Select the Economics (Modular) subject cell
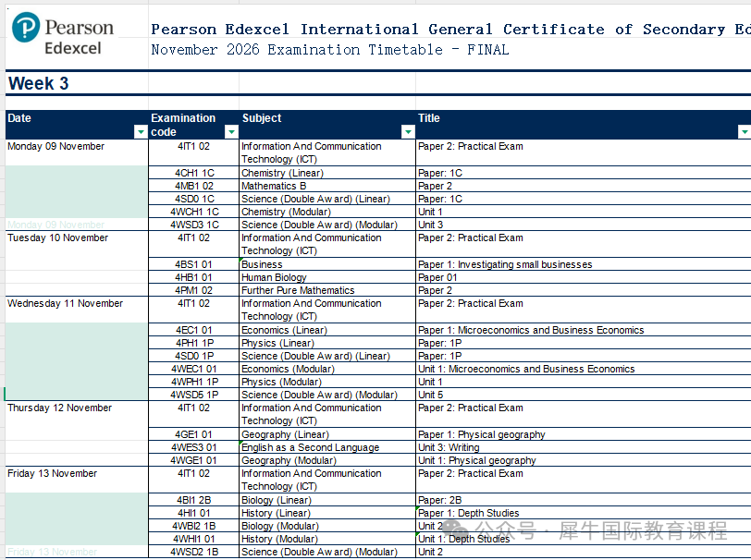 click(x=327, y=369)
